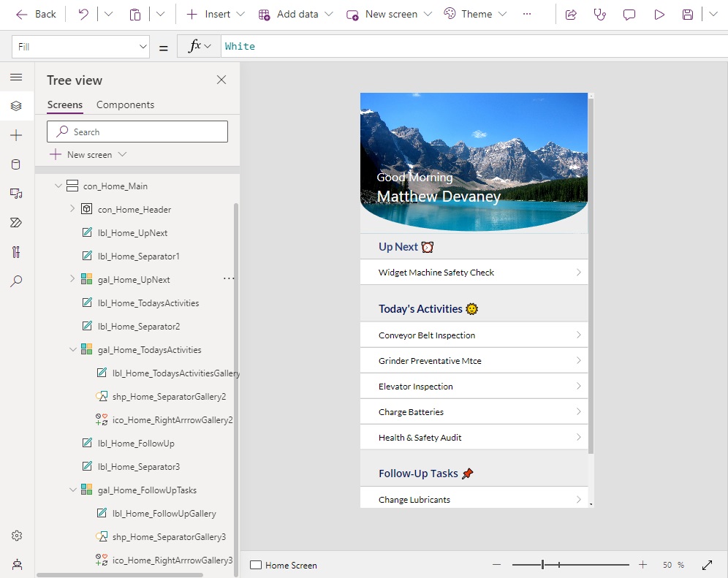Select lbl_Home_UpNext in tree
This screenshot has width=728, height=578.
[x=132, y=233]
